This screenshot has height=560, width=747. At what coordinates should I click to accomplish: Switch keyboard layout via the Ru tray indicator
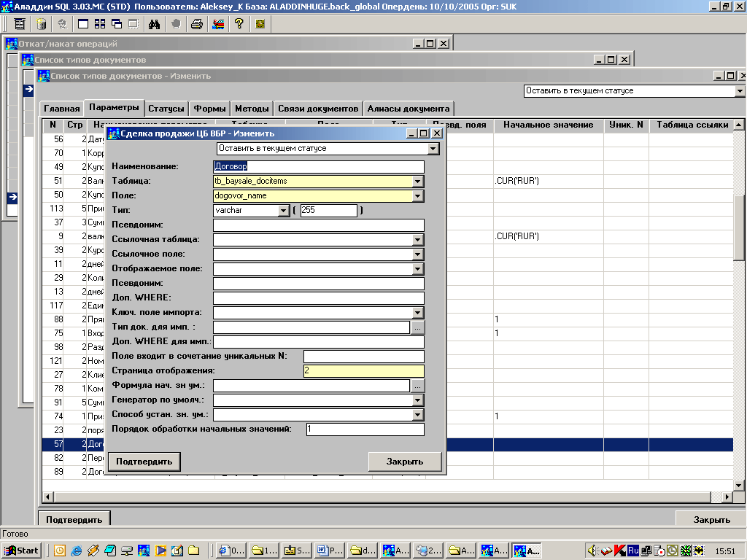pyautogui.click(x=633, y=551)
